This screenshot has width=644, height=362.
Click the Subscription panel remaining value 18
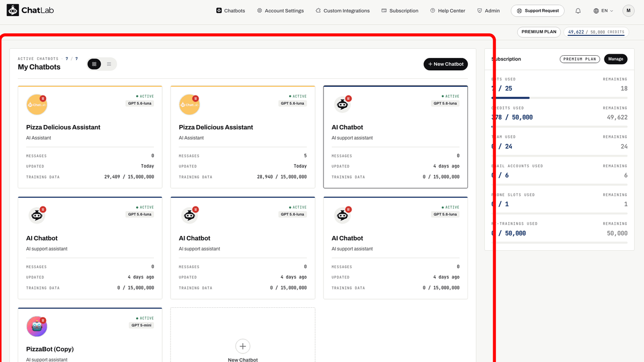pos(624,88)
